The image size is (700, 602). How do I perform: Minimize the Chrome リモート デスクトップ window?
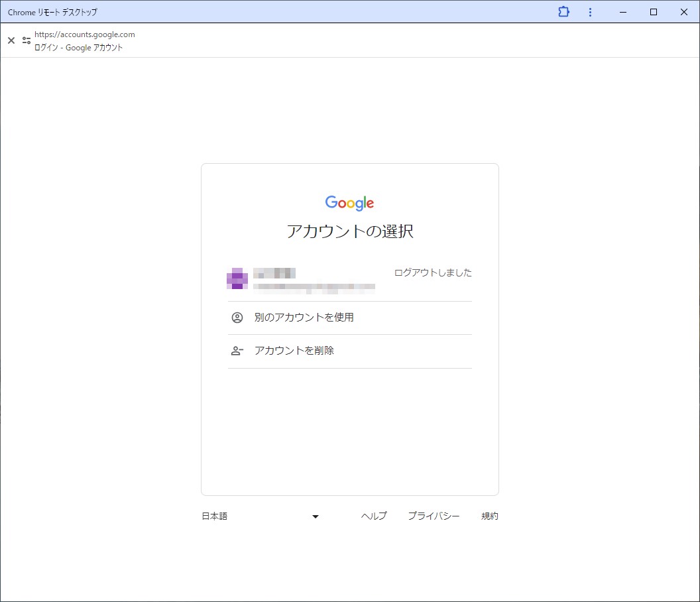tap(623, 12)
